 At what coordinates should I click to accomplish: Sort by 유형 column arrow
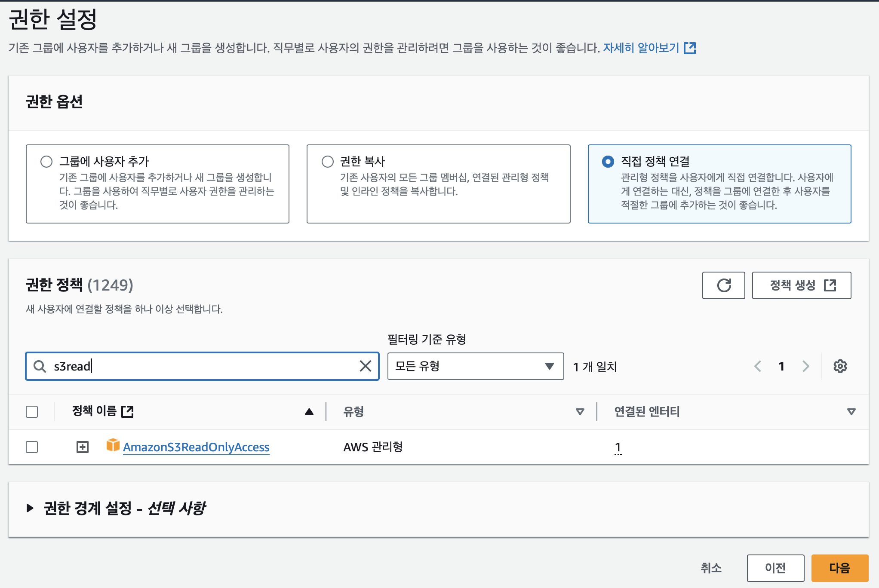pos(580,412)
